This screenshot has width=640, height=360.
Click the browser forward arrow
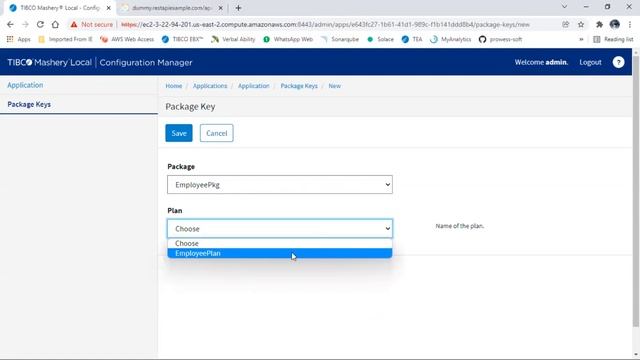point(25,24)
